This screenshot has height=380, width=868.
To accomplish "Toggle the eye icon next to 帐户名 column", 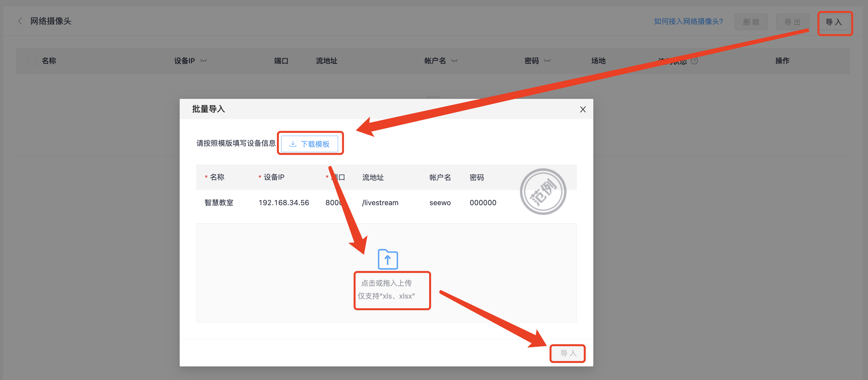I will (455, 61).
